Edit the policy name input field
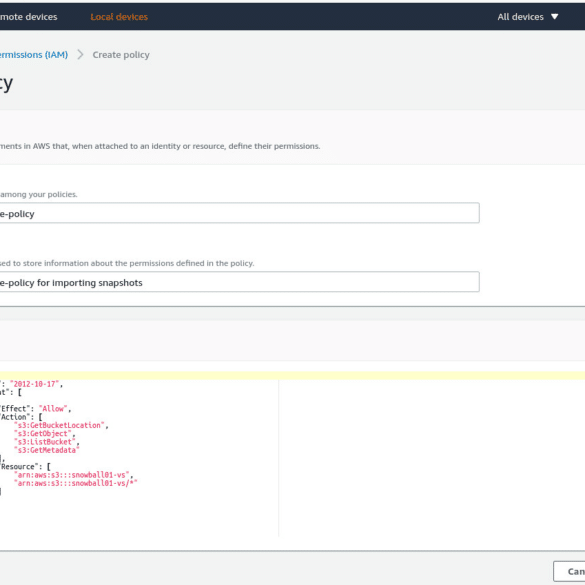 [x=240, y=213]
